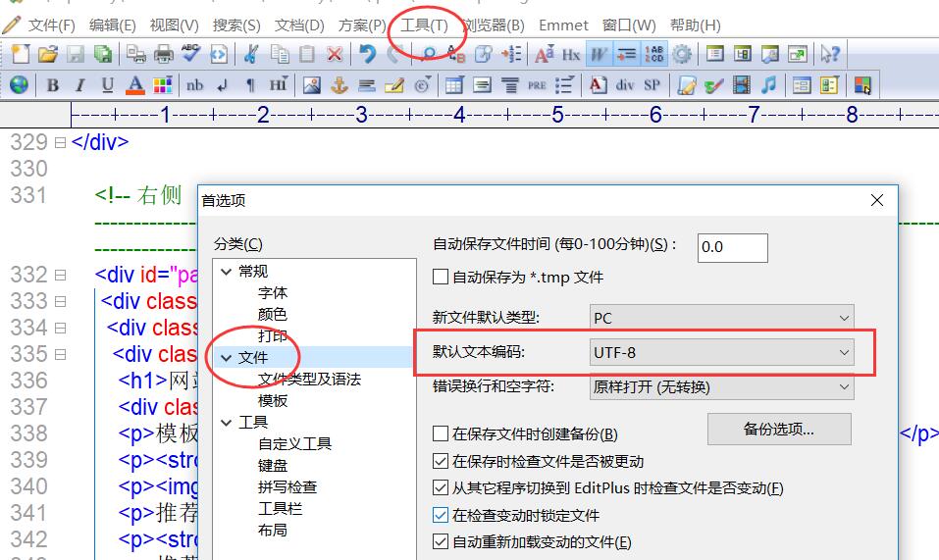Screen dimensions: 939x560
Task: Click the font color palette icon
Action: pos(162,85)
